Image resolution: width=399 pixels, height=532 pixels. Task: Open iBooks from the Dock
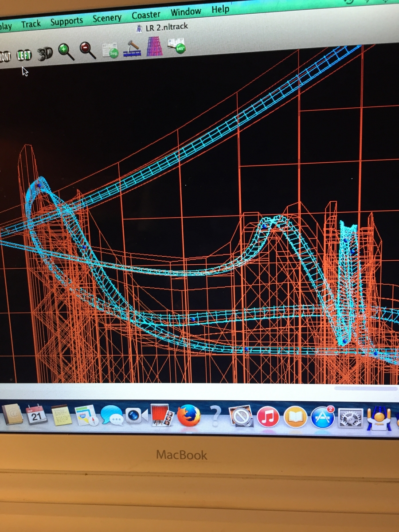pyautogui.click(x=295, y=417)
